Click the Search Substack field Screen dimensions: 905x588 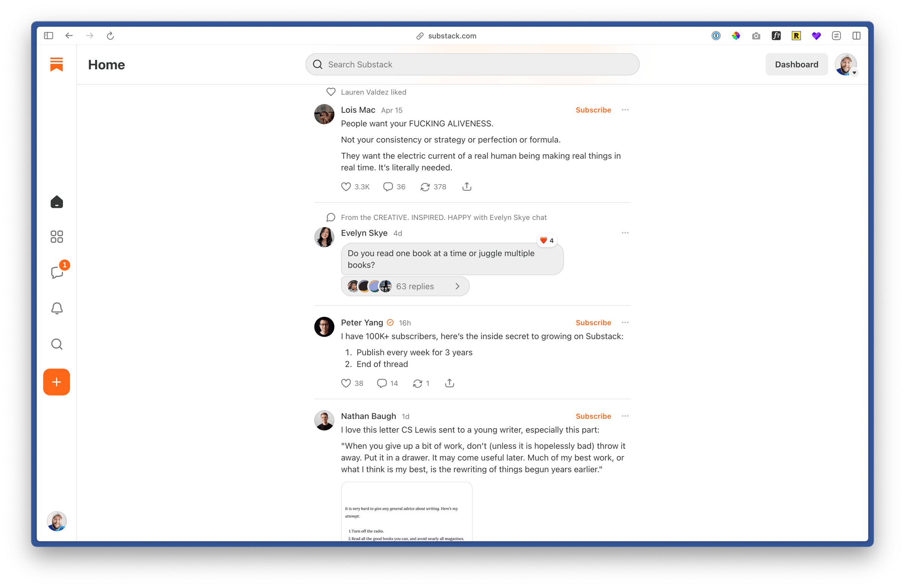coord(471,64)
